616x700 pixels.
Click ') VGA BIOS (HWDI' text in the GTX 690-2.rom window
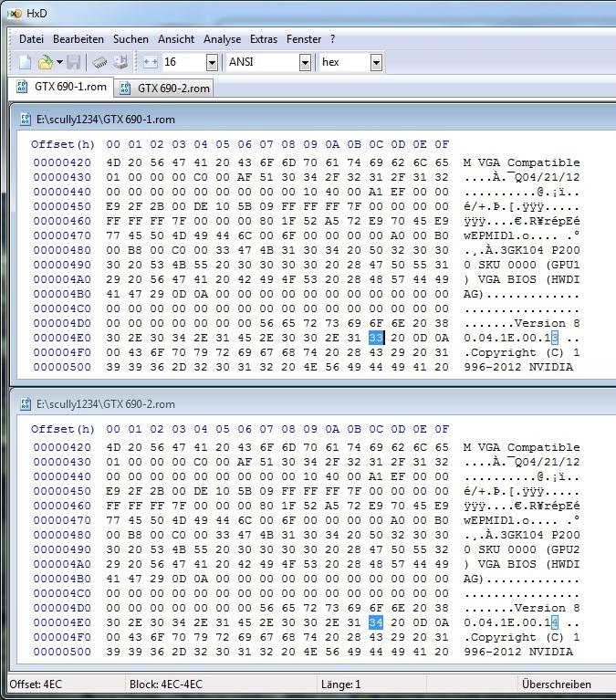coord(521,564)
